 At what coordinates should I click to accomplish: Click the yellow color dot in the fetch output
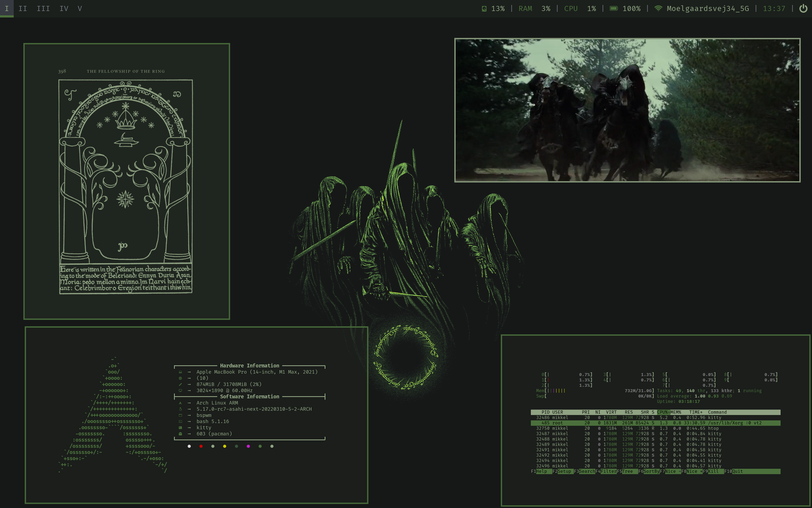click(224, 446)
